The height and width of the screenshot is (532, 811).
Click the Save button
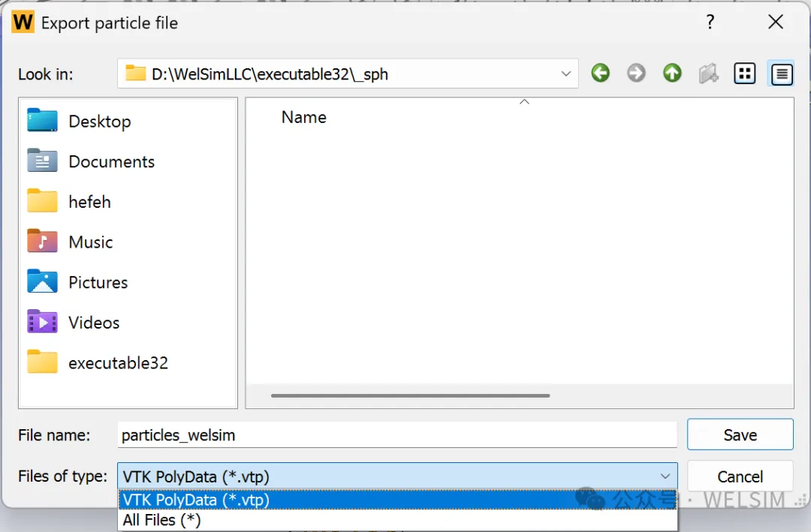point(740,434)
